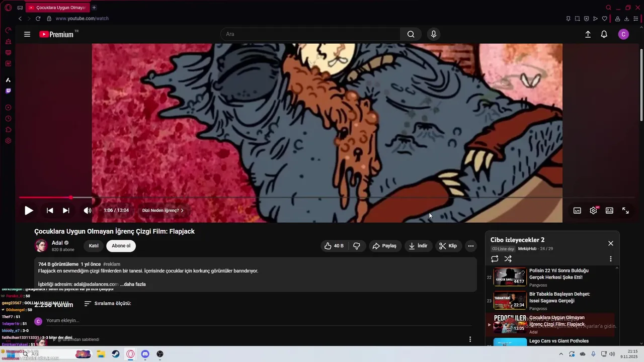
Task: Close the Cibo izleyecekler 2 playlist
Action: [x=611, y=243]
